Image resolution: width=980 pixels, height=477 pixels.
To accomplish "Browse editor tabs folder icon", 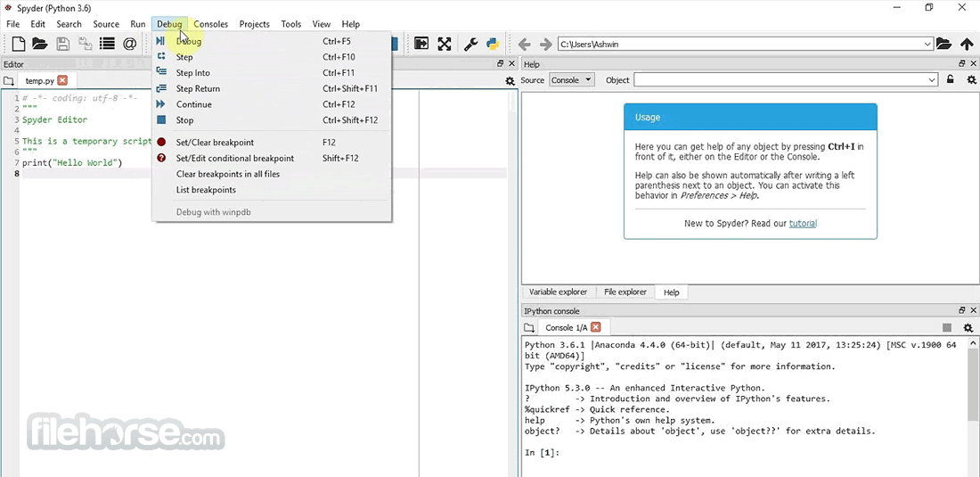I will point(8,80).
